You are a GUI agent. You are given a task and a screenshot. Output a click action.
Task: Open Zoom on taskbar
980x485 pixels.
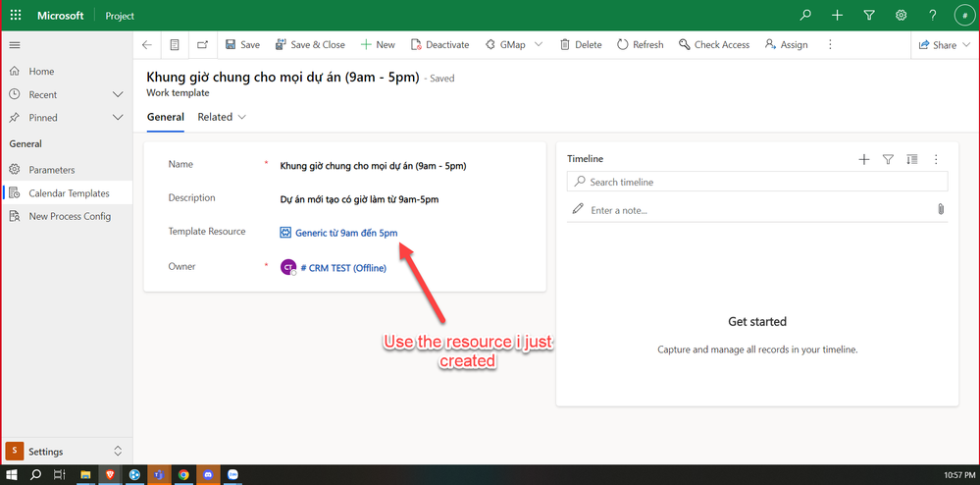233,475
